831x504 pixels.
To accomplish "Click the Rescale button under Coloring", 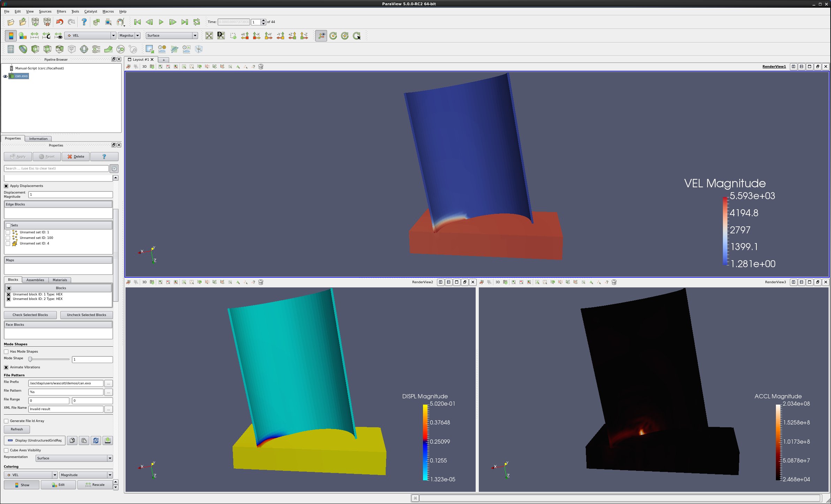I will (95, 485).
